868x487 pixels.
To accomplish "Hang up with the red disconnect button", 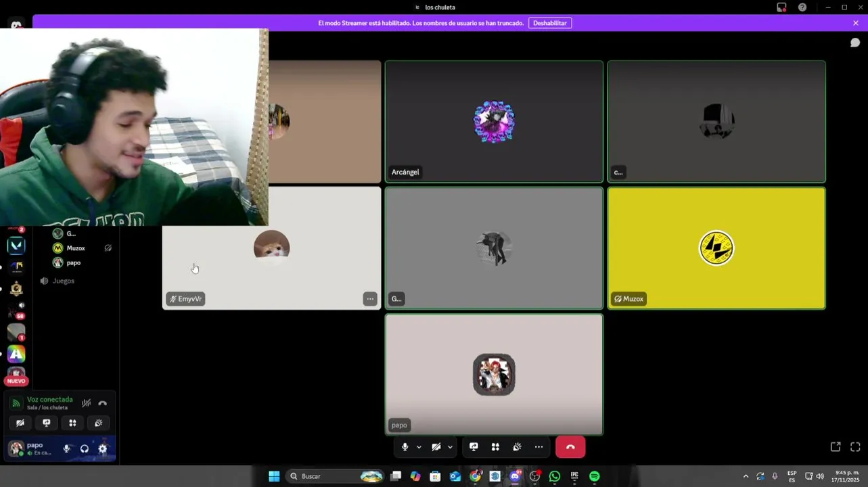I will 570,447.
